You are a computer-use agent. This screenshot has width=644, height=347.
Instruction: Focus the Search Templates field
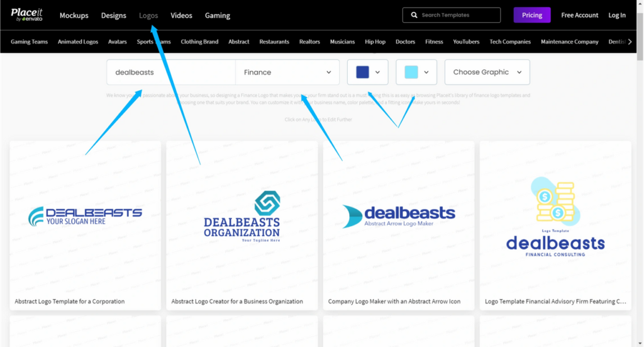coord(452,15)
